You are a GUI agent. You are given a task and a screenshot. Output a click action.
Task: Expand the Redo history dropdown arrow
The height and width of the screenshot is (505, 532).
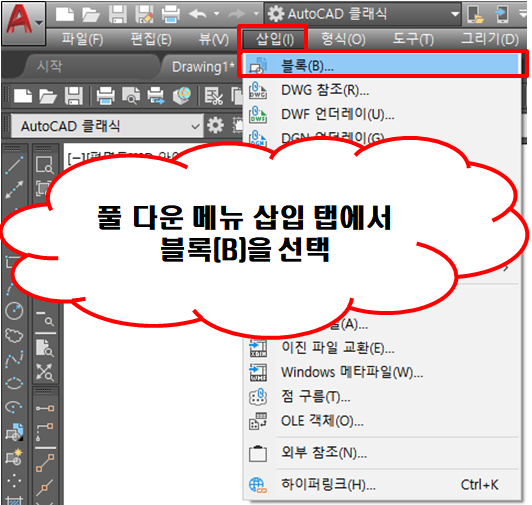click(x=256, y=14)
